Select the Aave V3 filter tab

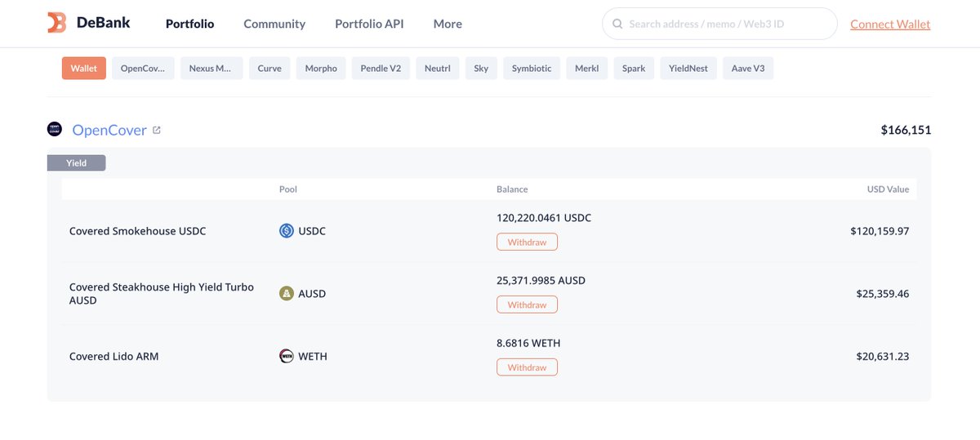[x=748, y=69]
